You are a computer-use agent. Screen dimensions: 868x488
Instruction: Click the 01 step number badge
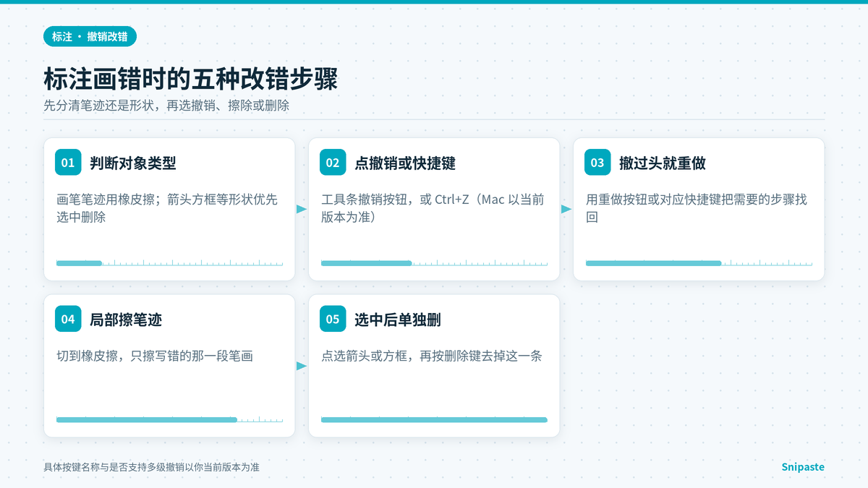(x=68, y=163)
